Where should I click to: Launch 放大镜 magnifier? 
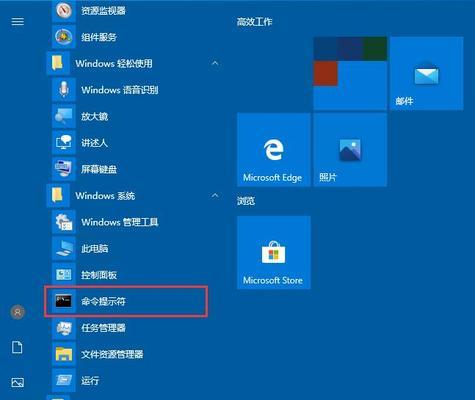coord(133,116)
